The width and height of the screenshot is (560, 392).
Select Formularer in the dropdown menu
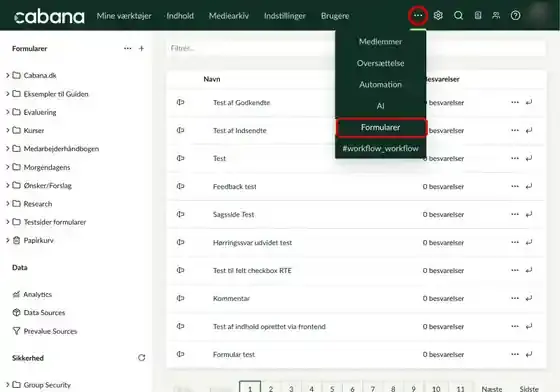[x=381, y=127]
